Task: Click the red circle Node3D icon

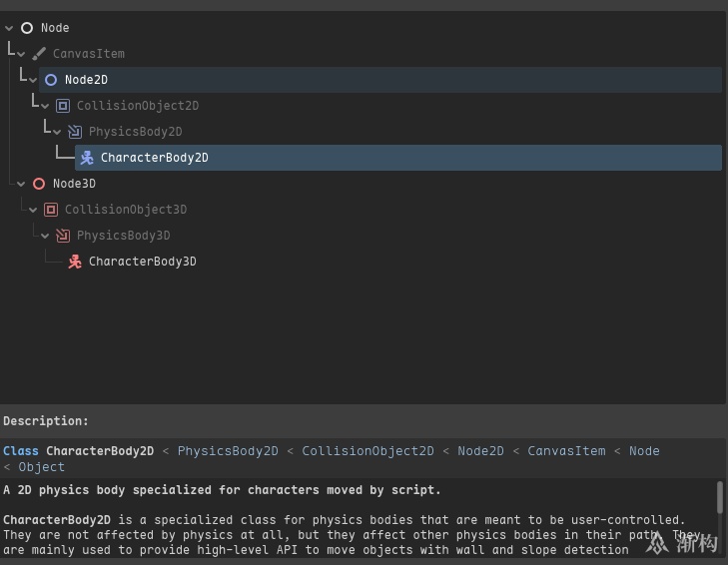Action: (x=39, y=184)
